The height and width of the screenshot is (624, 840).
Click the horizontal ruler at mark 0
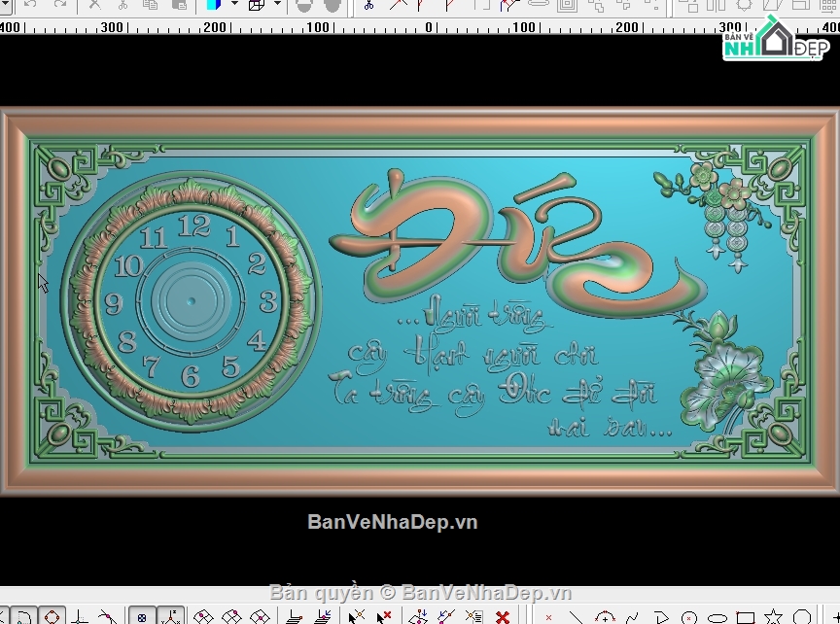coord(429,27)
